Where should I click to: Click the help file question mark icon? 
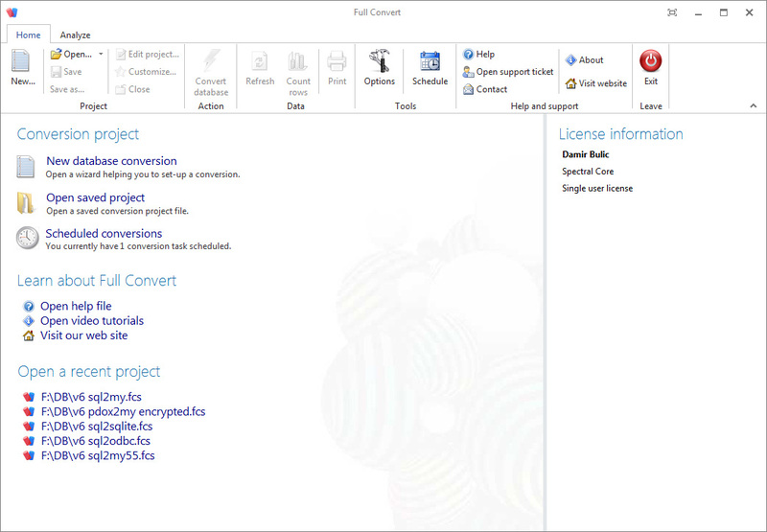[x=29, y=307]
